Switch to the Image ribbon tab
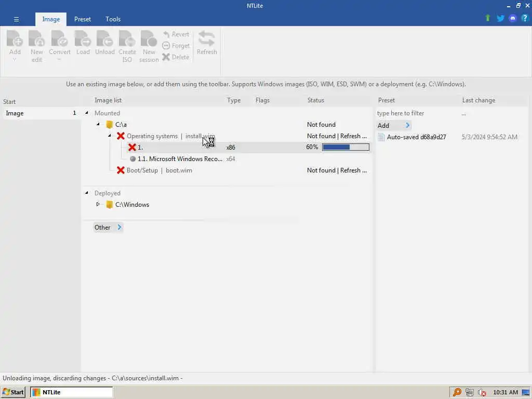 (x=51, y=19)
